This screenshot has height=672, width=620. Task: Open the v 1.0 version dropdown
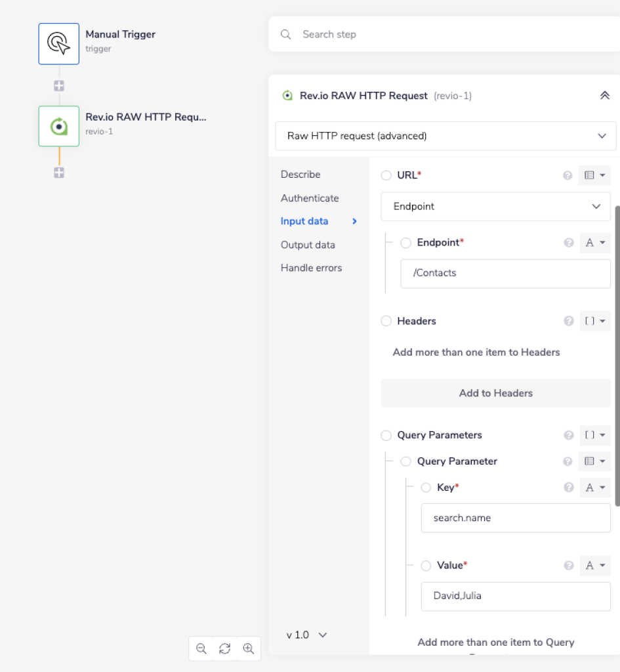[306, 635]
